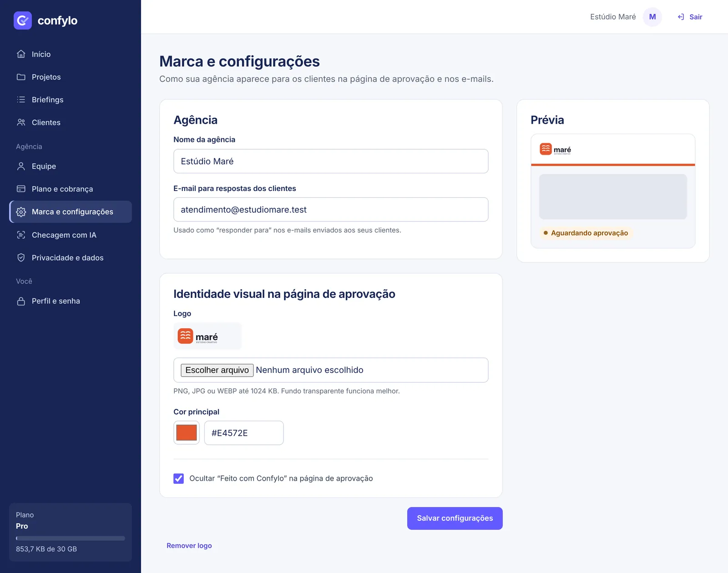The height and width of the screenshot is (573, 728).
Task: Focus the E-mail para respostas field
Action: point(331,210)
